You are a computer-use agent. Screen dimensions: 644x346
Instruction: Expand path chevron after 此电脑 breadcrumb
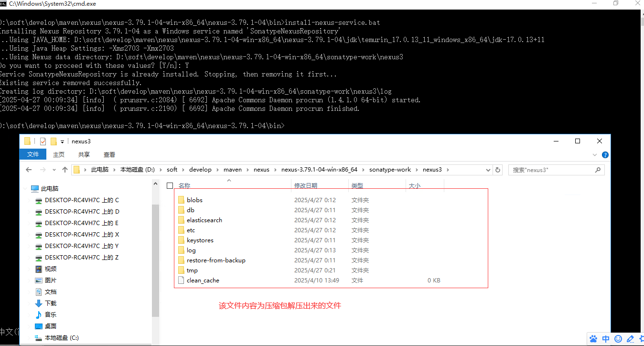(114, 170)
